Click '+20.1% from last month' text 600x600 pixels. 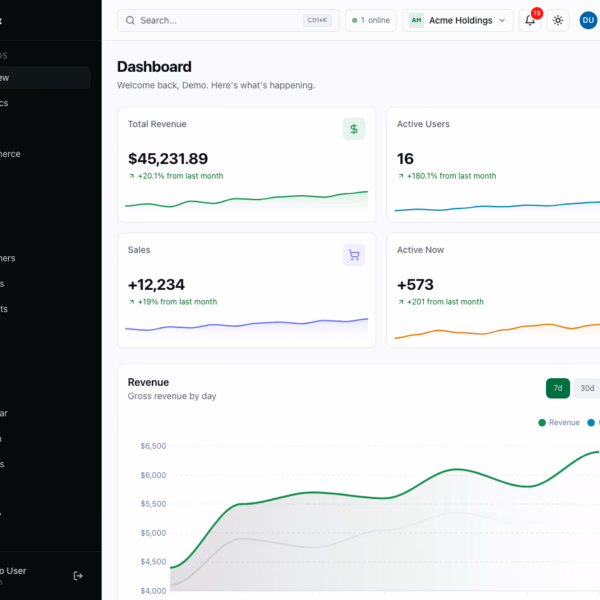click(180, 176)
